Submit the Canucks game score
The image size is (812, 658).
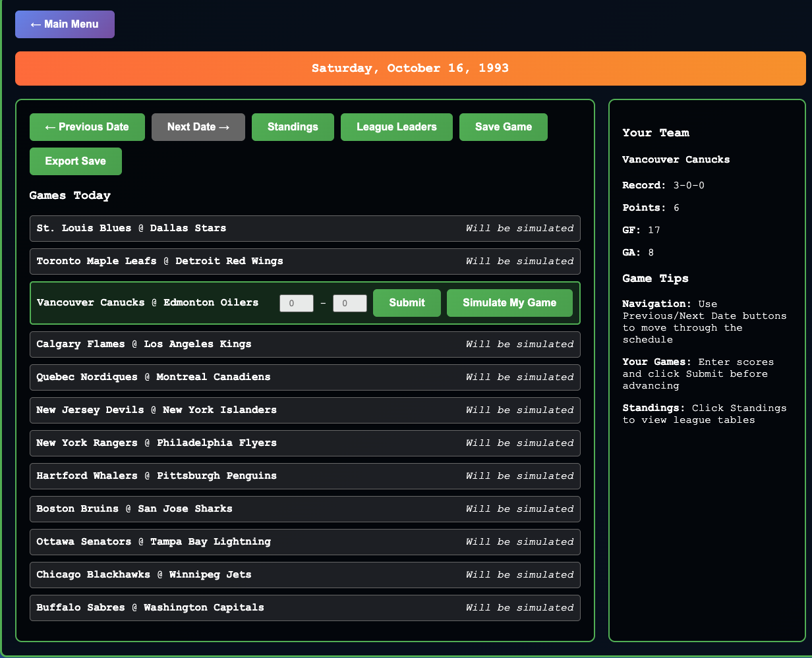coord(407,303)
